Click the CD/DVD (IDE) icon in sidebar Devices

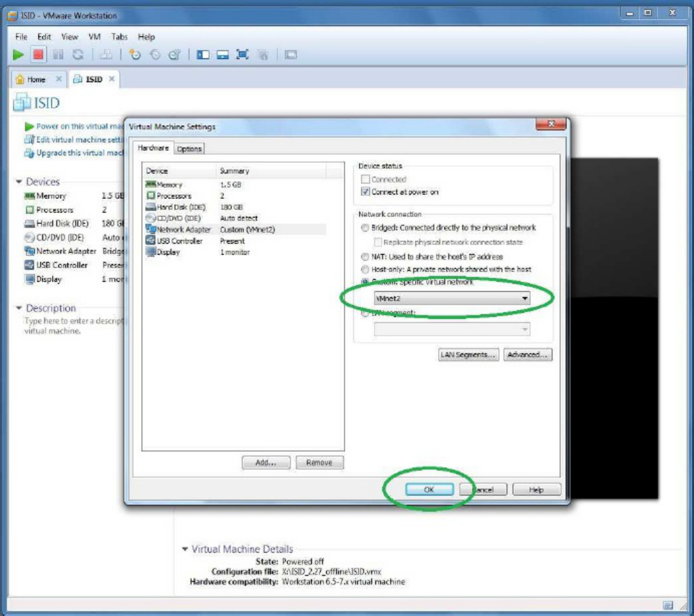[x=30, y=237]
